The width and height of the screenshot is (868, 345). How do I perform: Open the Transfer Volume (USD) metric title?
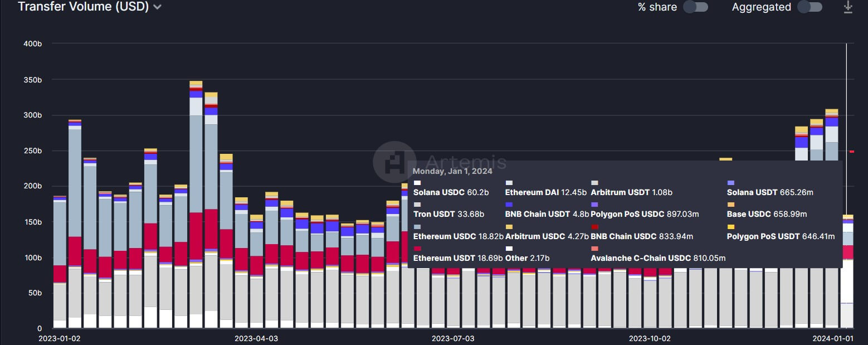coord(83,7)
